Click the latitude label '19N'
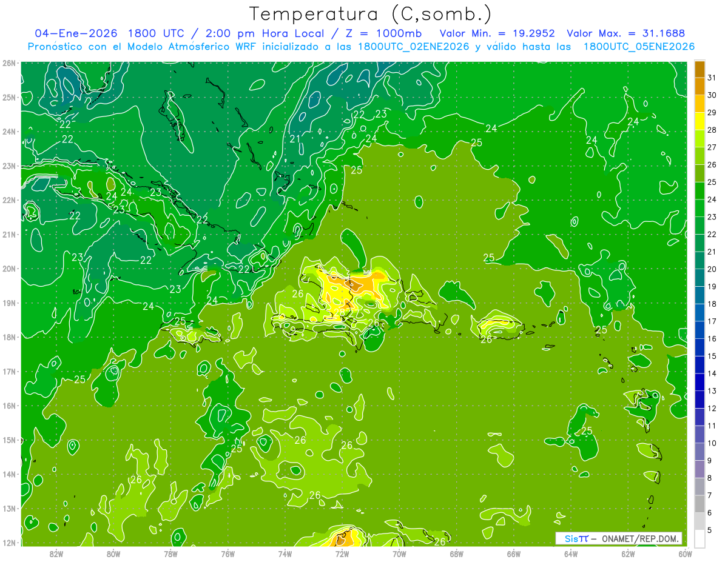728x562 pixels. (9, 303)
